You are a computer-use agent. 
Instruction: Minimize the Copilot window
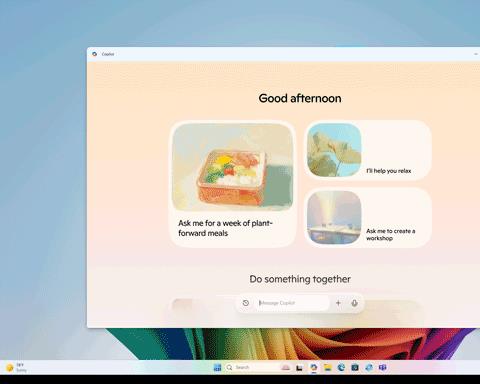[476, 54]
